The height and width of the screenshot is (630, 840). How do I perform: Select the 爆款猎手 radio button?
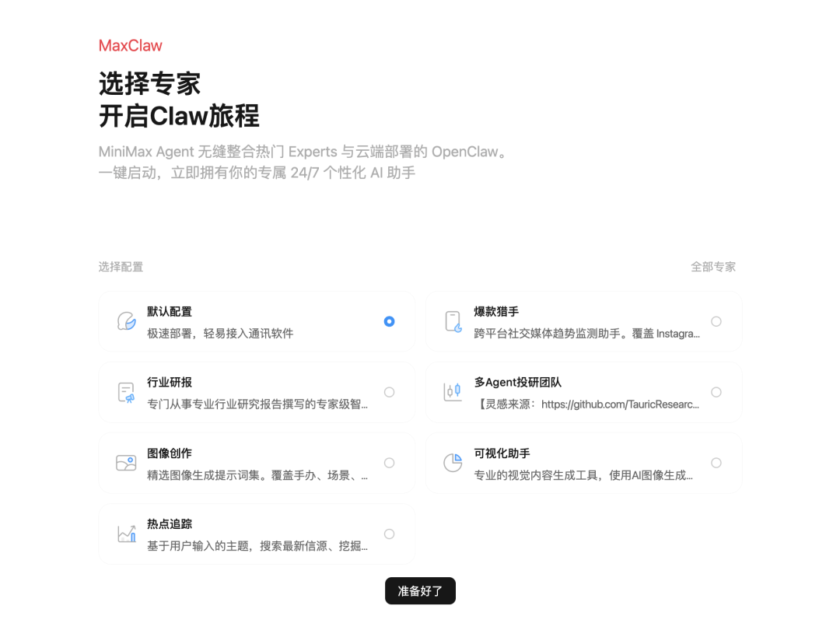716,320
